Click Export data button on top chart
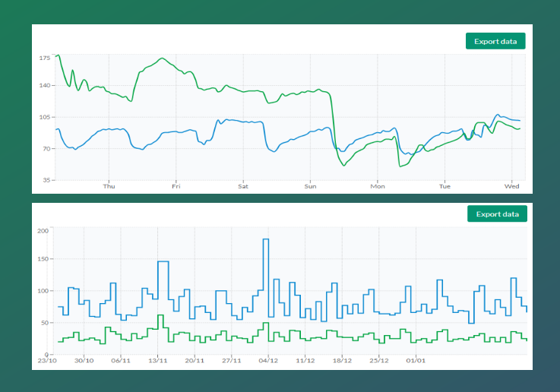This screenshot has width=560, height=392. pos(495,42)
